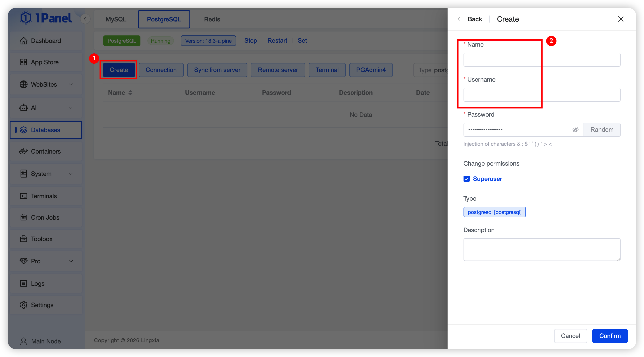This screenshot has height=357, width=644.
Task: Expand the WebSites menu chevron
Action: pyautogui.click(x=71, y=84)
